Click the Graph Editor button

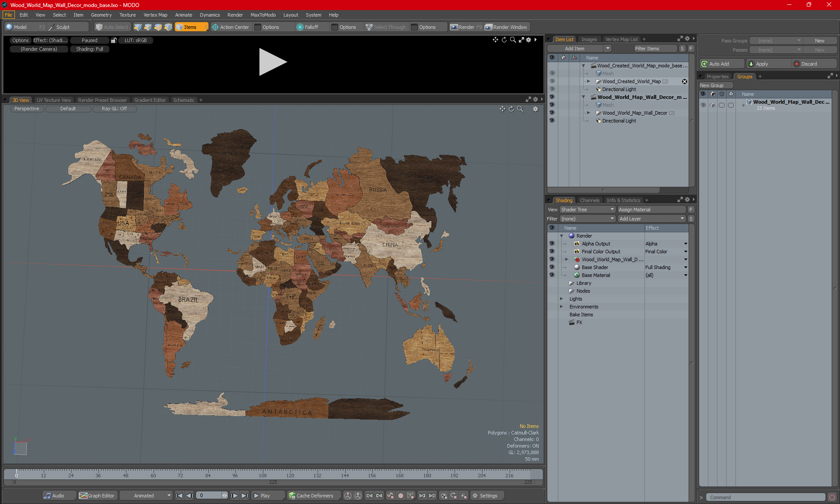97,496
